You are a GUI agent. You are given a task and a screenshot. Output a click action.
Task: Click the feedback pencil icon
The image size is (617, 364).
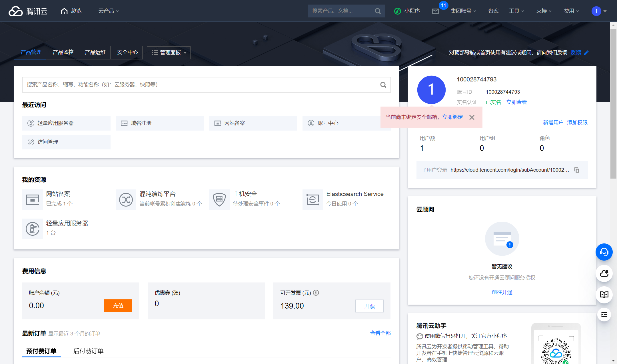(x=586, y=53)
